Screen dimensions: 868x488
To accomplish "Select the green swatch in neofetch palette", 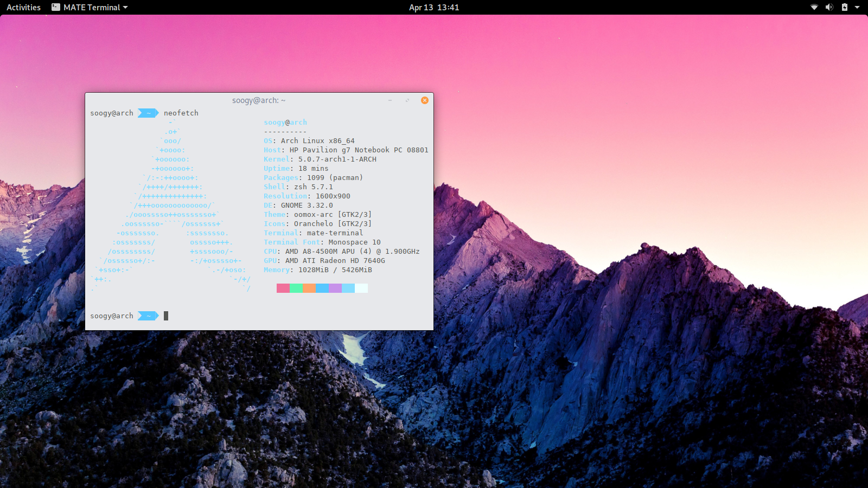I will [x=296, y=288].
